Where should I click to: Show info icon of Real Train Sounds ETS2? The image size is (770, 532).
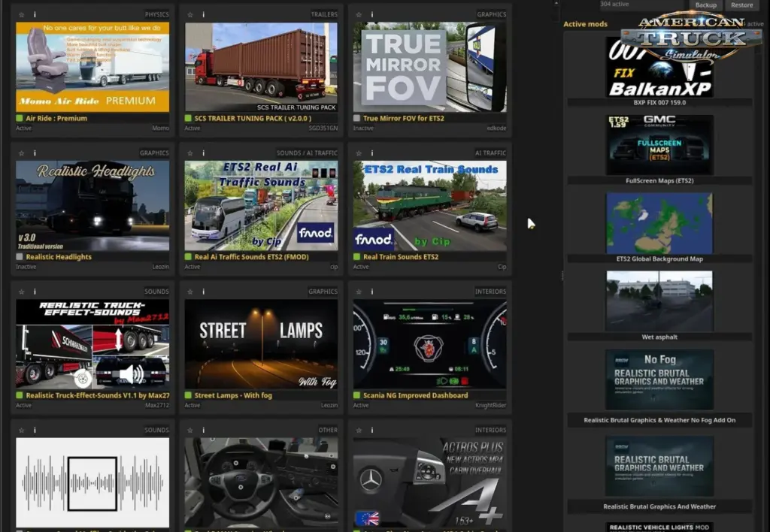372,153
